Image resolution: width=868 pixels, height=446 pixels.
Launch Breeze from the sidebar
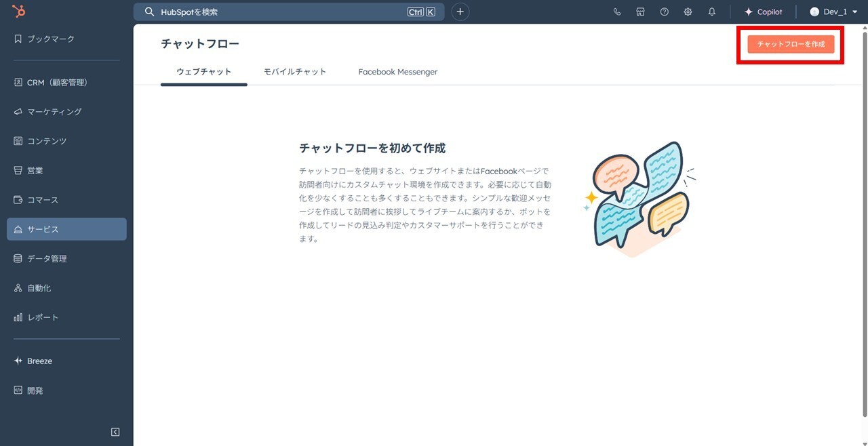tap(37, 361)
